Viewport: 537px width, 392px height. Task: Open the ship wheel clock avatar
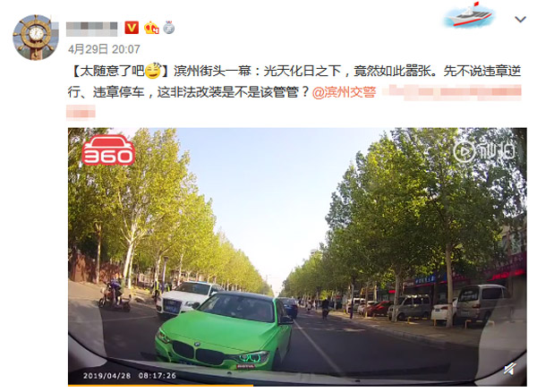(36, 37)
